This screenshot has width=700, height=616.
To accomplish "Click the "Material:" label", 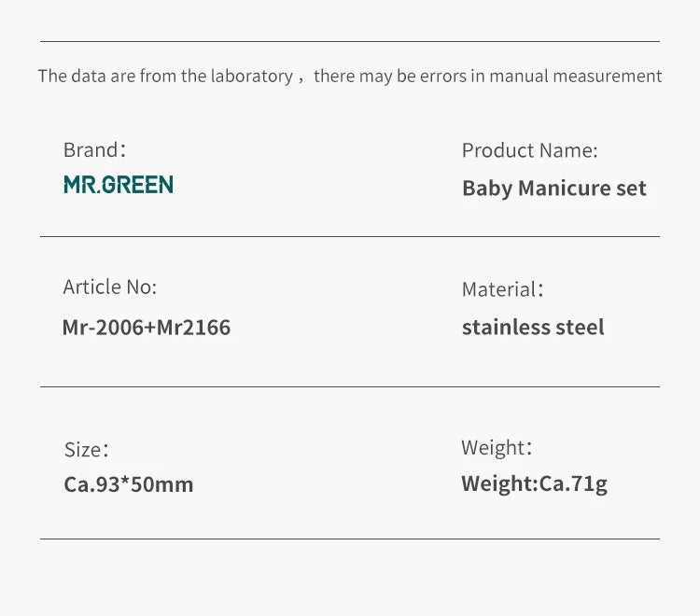I will pyautogui.click(x=501, y=289).
